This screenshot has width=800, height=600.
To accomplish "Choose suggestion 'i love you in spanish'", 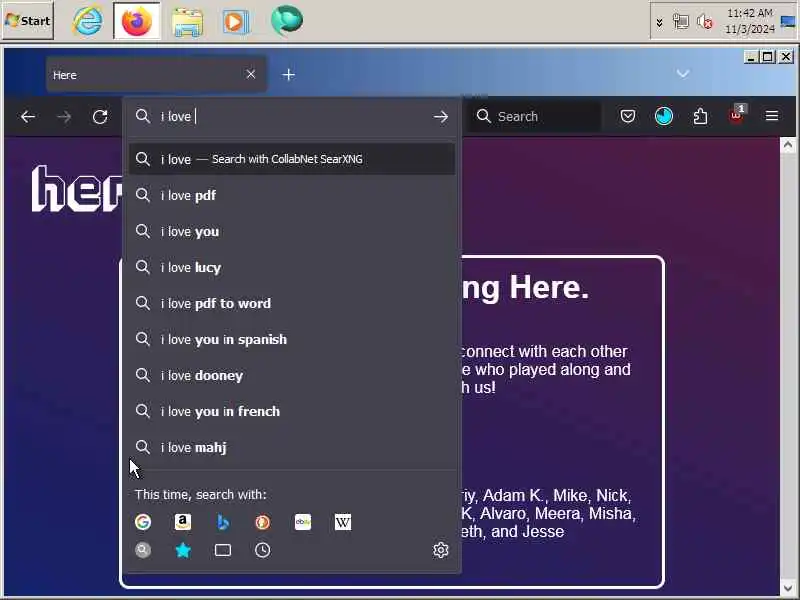I will point(291,339).
